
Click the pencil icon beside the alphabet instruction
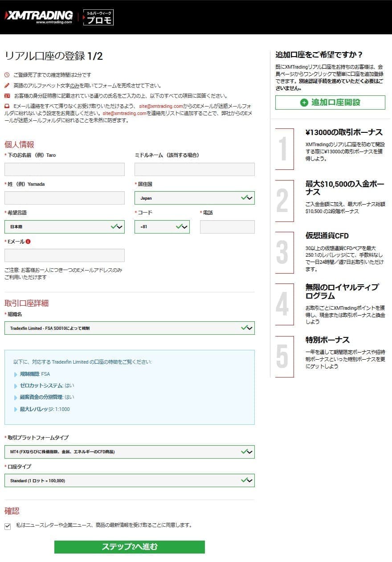tap(7, 85)
